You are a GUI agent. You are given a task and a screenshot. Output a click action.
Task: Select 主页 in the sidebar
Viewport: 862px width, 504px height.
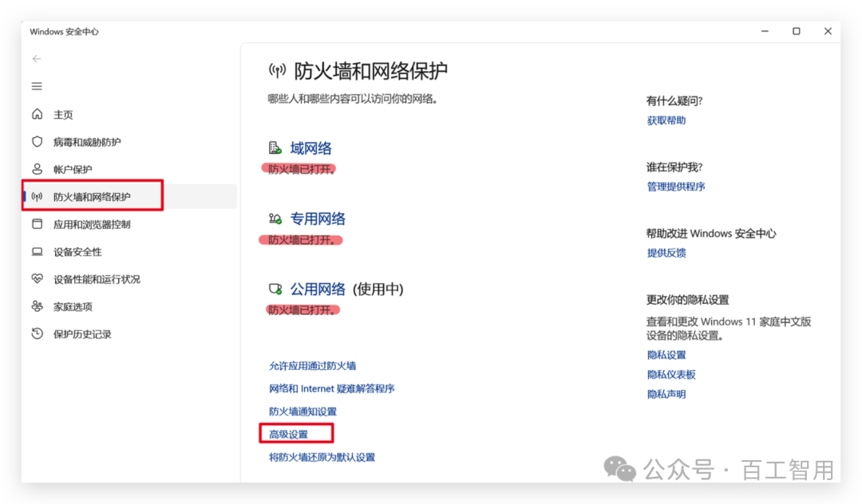(63, 115)
